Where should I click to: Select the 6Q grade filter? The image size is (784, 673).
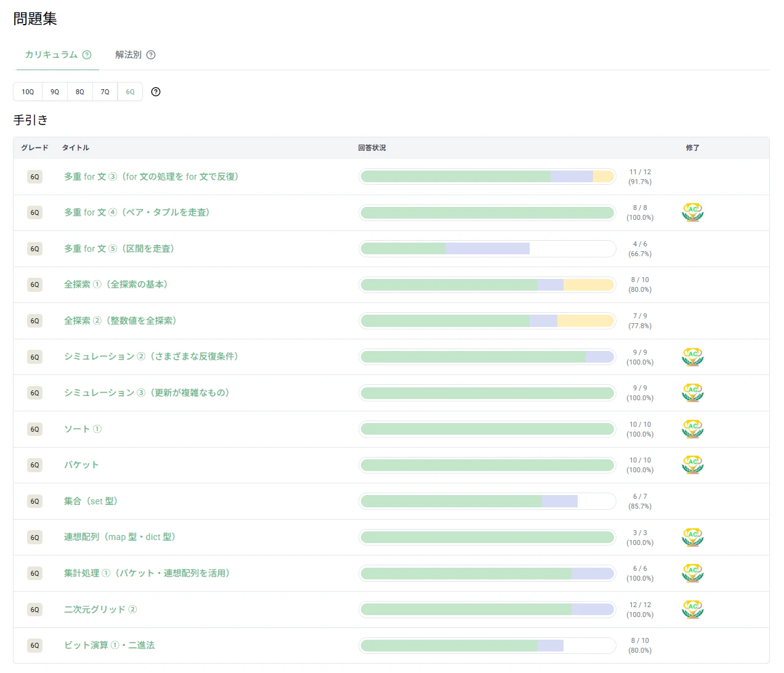130,92
